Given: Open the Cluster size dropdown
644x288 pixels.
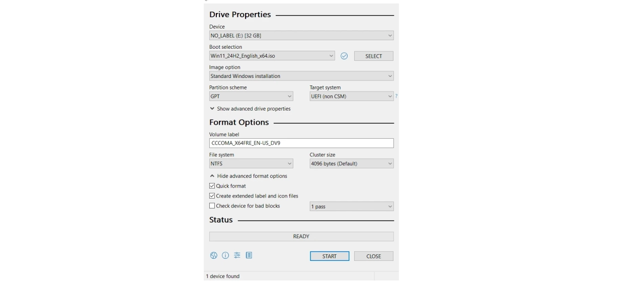Looking at the screenshot, I should 351,164.
